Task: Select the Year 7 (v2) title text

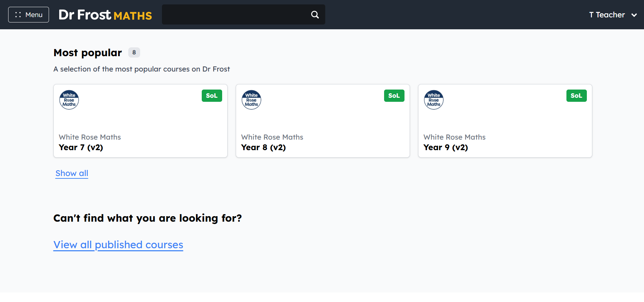Action: (x=81, y=147)
